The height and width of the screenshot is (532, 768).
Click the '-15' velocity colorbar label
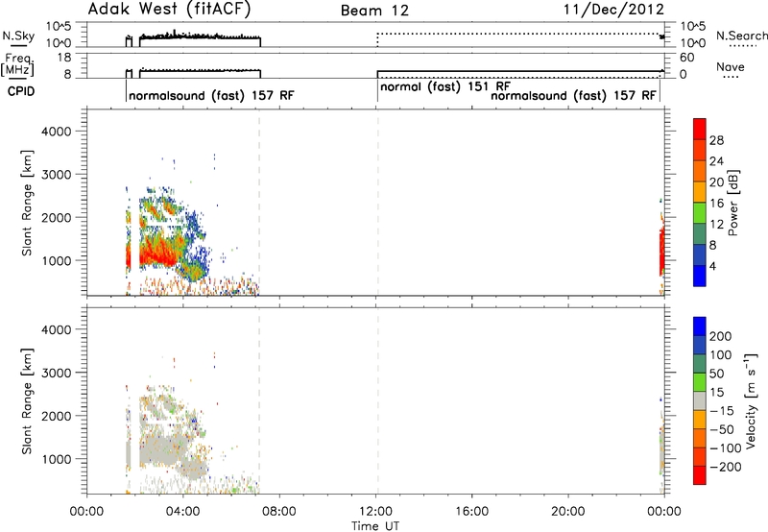(x=722, y=411)
